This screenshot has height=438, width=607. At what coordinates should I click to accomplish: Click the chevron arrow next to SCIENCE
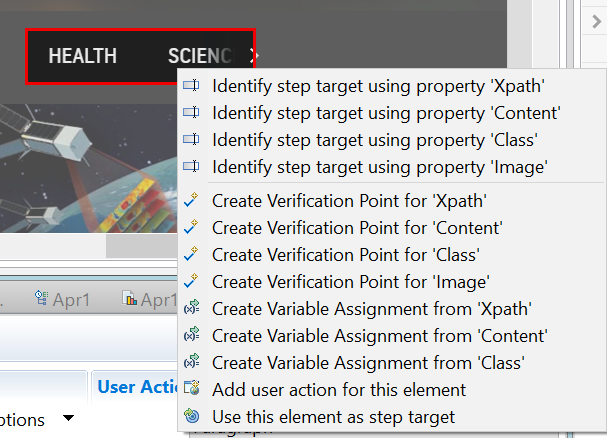(x=254, y=56)
